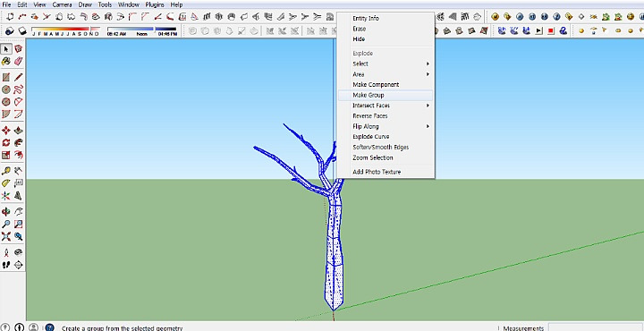Activate the Orbit camera tool
The width and height of the screenshot is (644, 331).
pyautogui.click(x=6, y=212)
